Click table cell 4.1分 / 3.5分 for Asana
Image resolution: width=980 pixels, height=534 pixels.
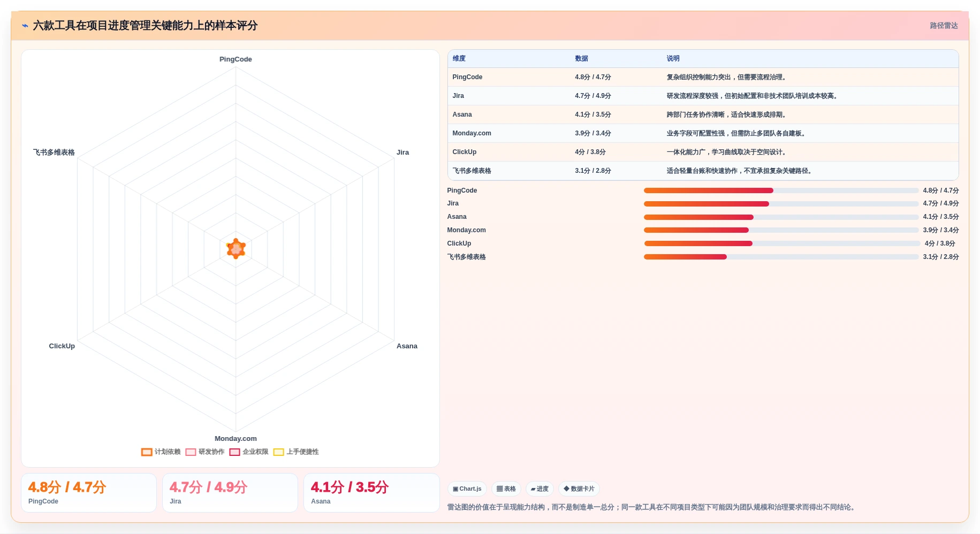593,115
